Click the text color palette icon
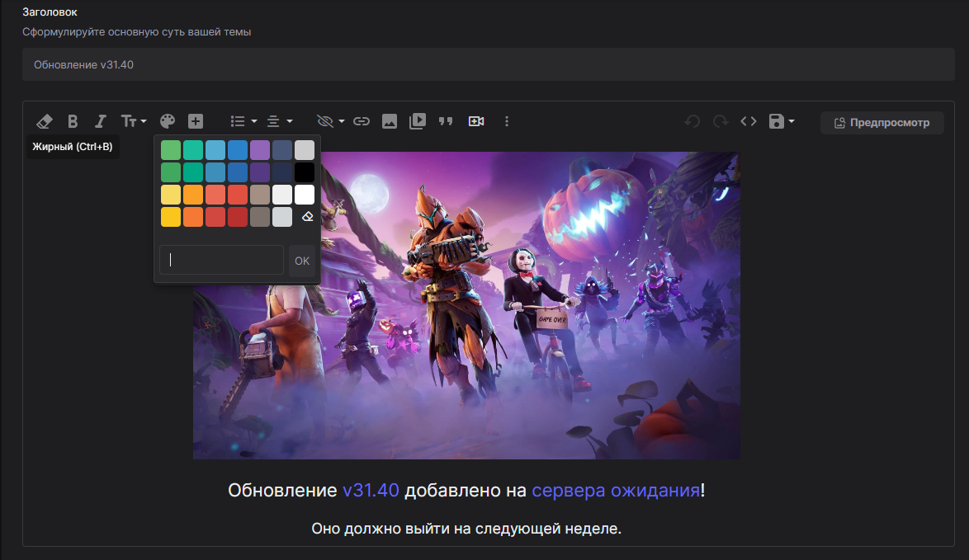The image size is (969, 560). [x=168, y=121]
